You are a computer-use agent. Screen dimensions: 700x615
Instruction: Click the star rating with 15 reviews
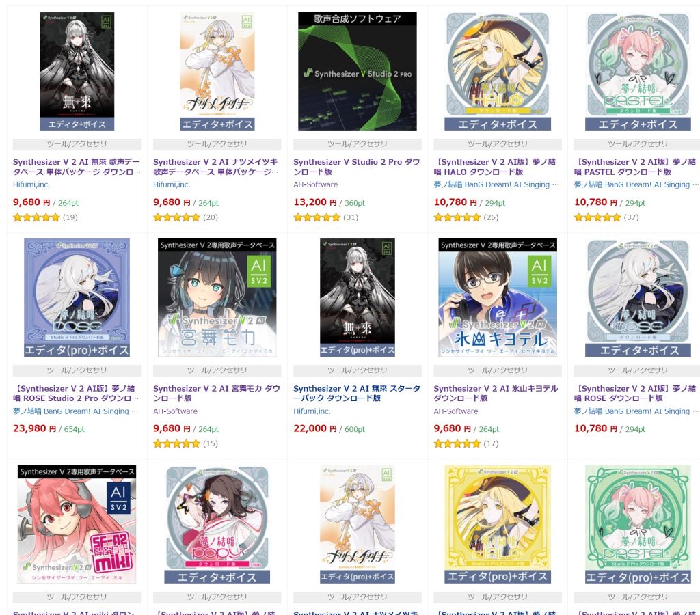pyautogui.click(x=186, y=443)
